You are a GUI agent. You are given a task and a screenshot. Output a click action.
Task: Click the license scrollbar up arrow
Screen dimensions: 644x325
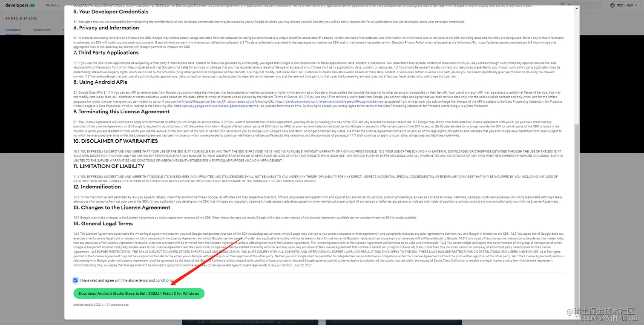(577, 8)
